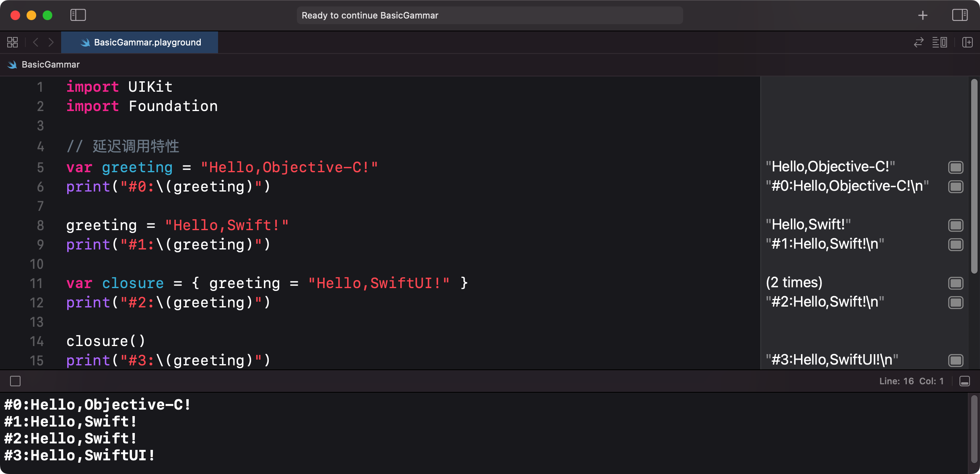The image size is (980, 474).
Task: Click the closure() call line
Action: point(105,341)
